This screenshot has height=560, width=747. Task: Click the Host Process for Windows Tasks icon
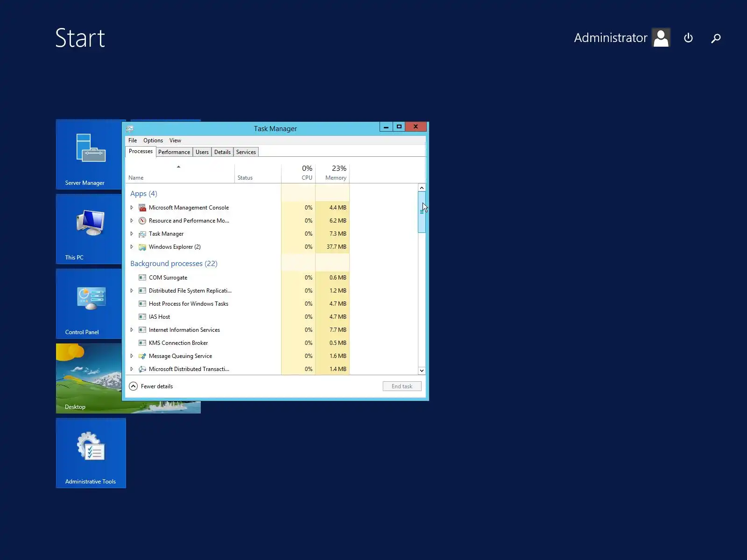click(x=142, y=304)
